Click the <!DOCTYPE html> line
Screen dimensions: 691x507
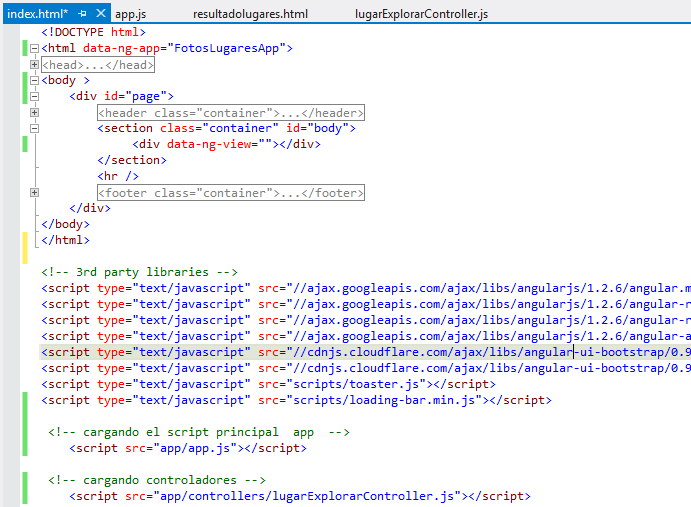[x=93, y=32]
